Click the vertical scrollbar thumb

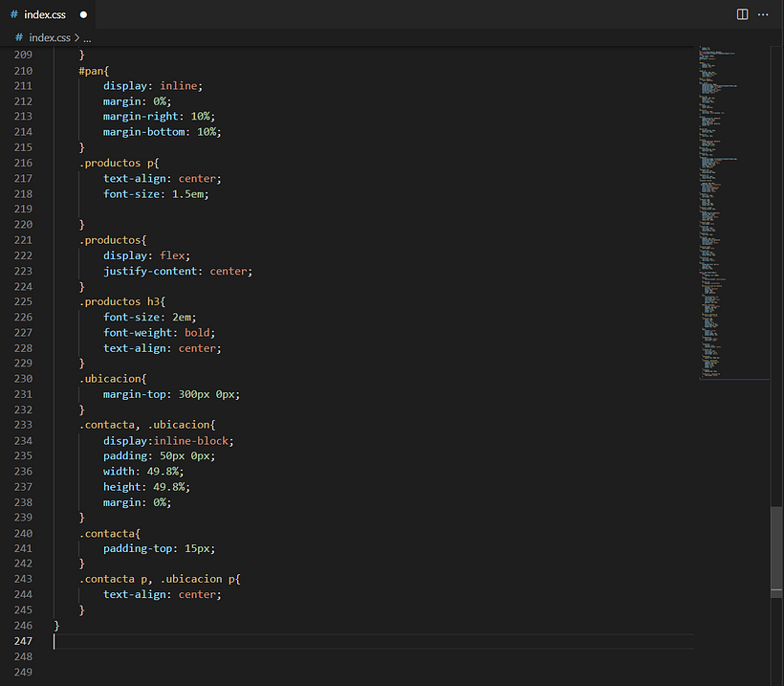click(x=776, y=552)
